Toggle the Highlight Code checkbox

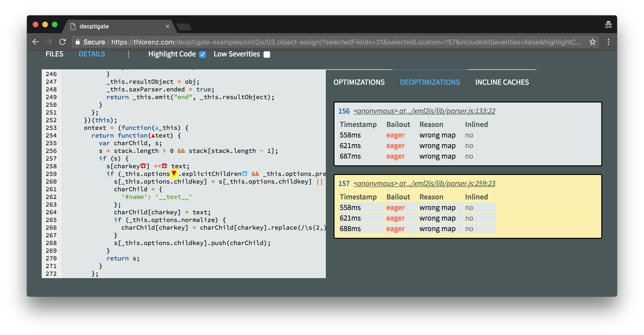click(203, 54)
